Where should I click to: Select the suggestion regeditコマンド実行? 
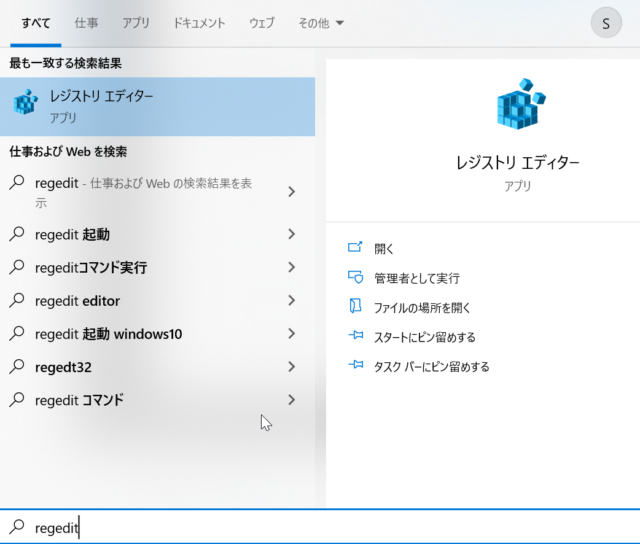(157, 267)
